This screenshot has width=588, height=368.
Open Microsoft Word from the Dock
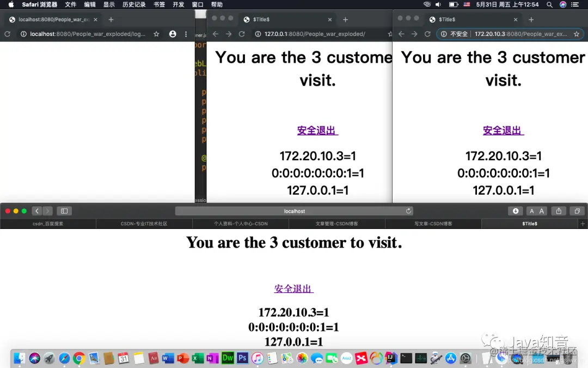coord(168,358)
